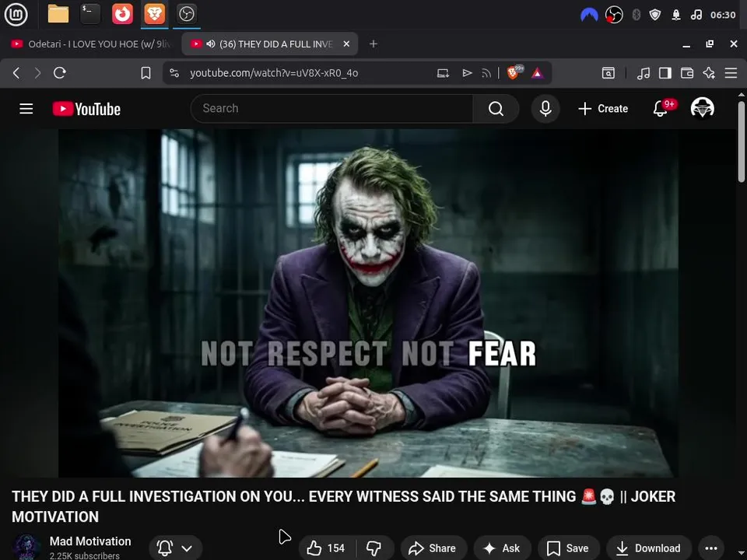Viewport: 747px width, 560px height.
Task: Reload the current page
Action: click(60, 73)
